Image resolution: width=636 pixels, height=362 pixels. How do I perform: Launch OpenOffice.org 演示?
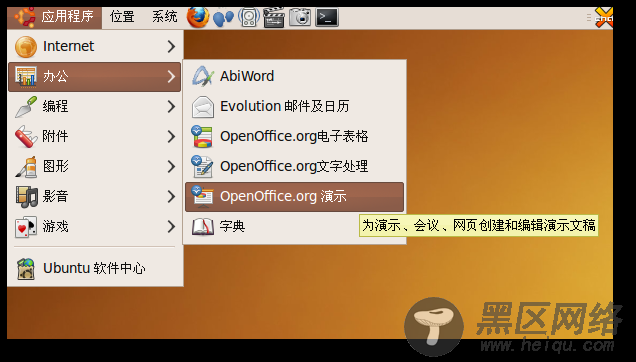pyautogui.click(x=294, y=197)
